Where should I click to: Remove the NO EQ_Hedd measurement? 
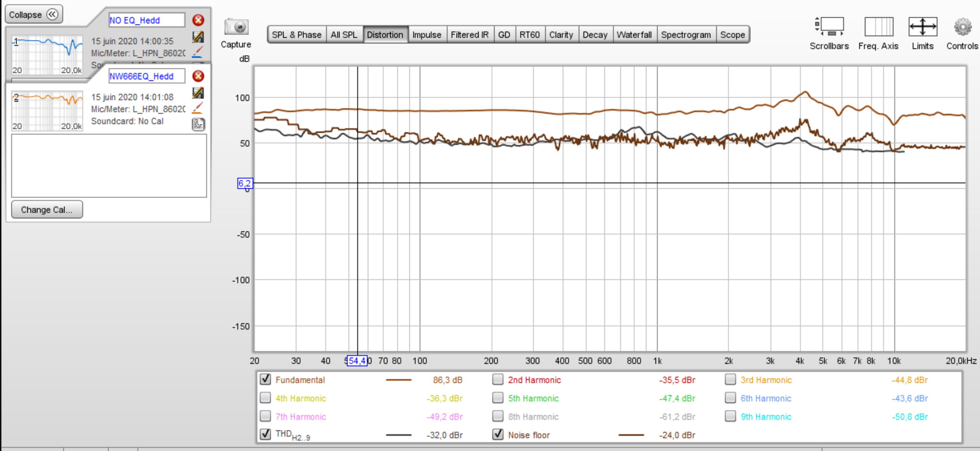198,20
